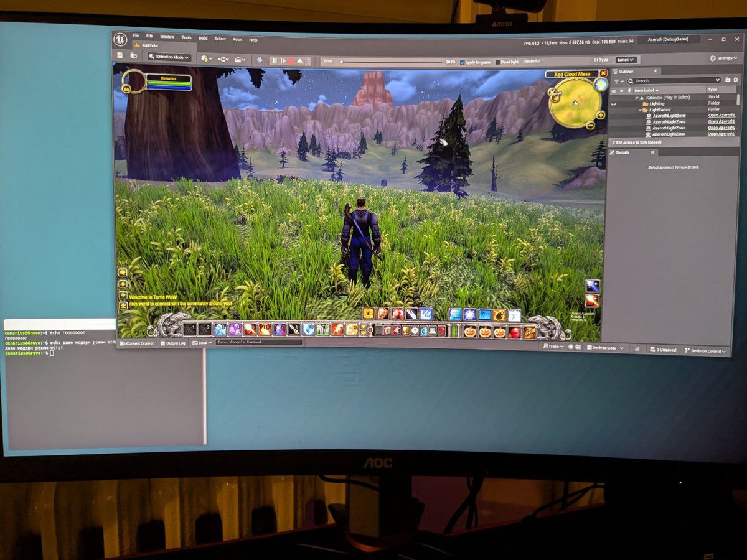
Task: Open Outliner settings gear icon
Action: [735, 80]
